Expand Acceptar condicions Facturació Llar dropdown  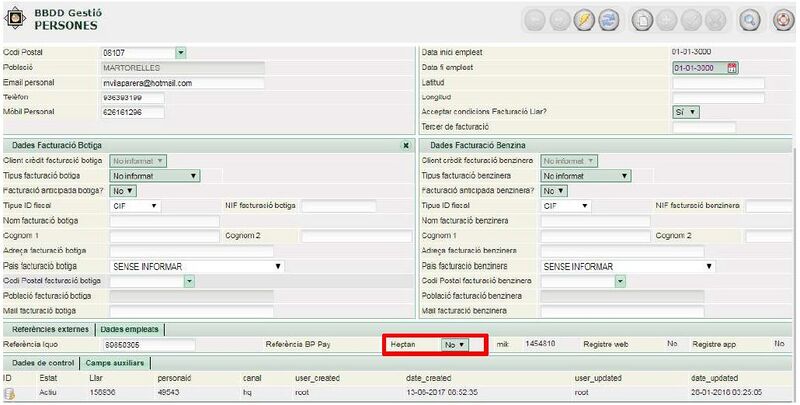[x=686, y=112]
